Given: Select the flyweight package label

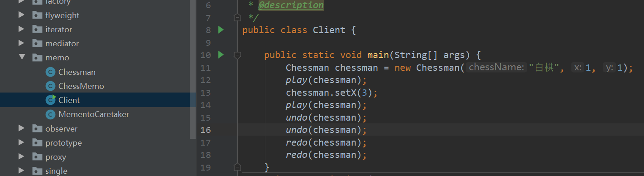Looking at the screenshot, I should [62, 15].
